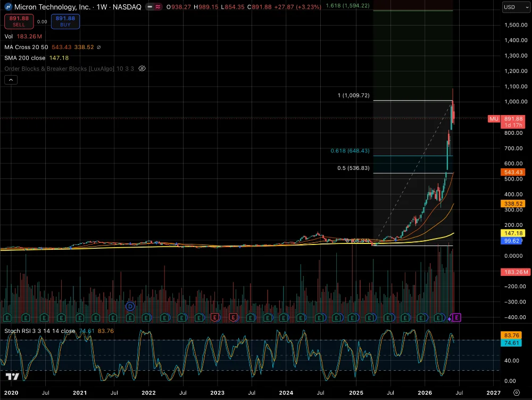Click the 2027 time axis label

493,393
